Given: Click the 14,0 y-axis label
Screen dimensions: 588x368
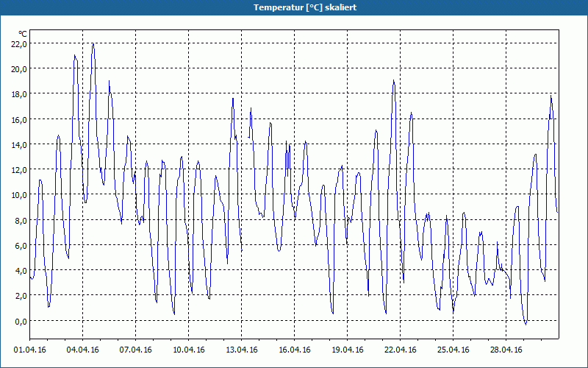Looking at the screenshot, I should coord(19,144).
